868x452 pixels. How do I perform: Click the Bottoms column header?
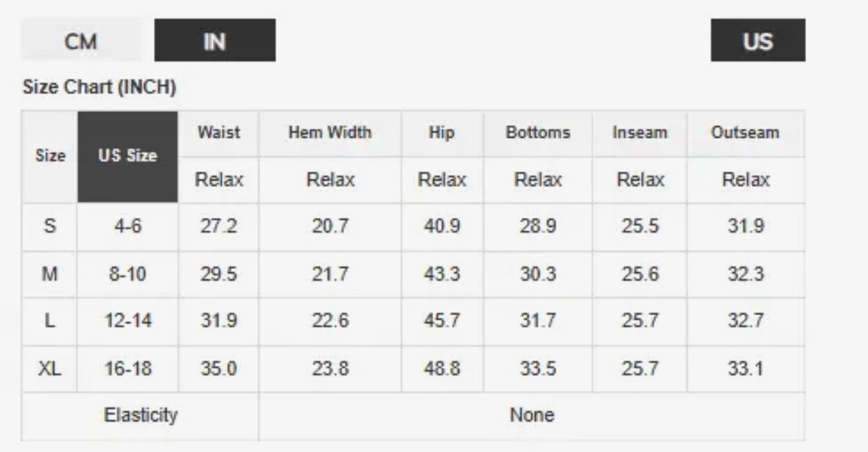point(538,133)
